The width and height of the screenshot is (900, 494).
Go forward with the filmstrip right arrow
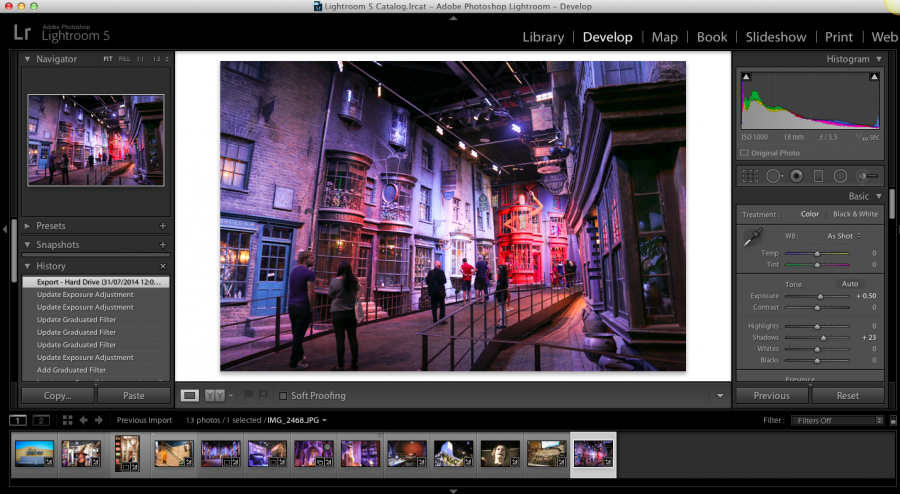pyautogui.click(x=99, y=420)
